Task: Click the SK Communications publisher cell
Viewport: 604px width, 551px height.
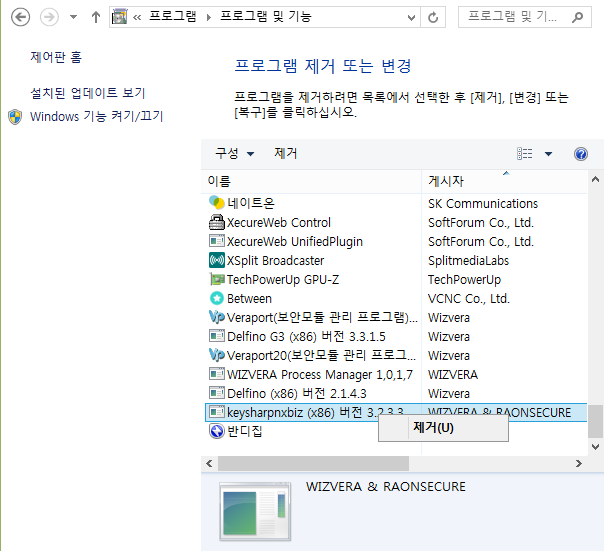Action: [483, 203]
